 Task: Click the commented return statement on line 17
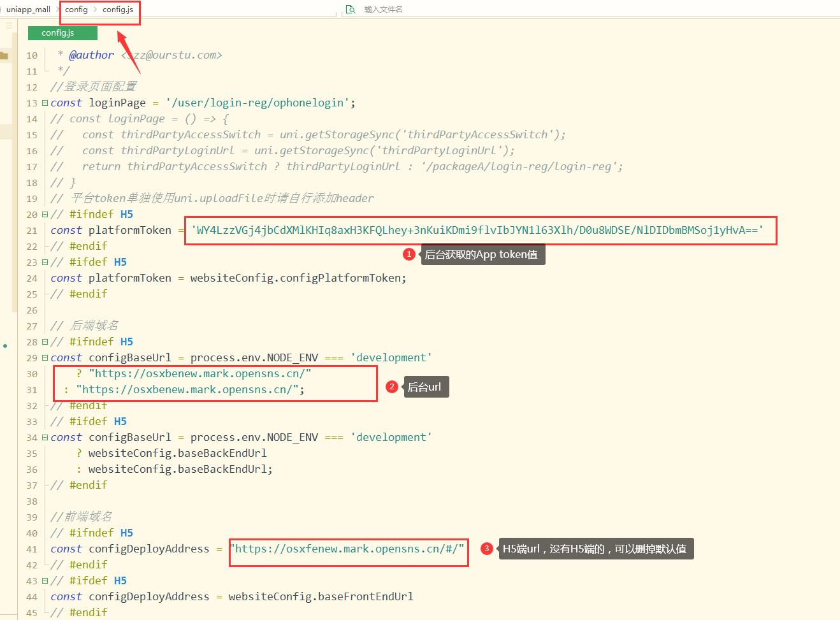[x=337, y=166]
